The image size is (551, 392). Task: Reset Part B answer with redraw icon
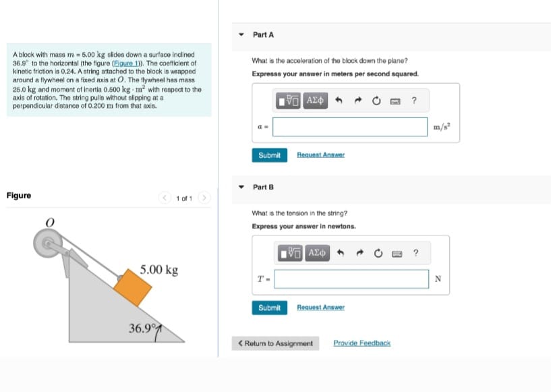coord(378,253)
